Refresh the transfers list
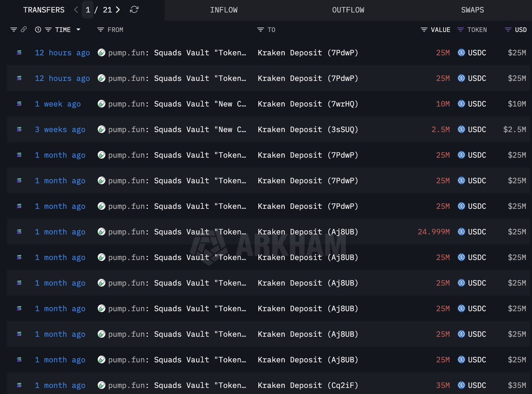Viewport: 532px width, 394px height. pos(134,10)
